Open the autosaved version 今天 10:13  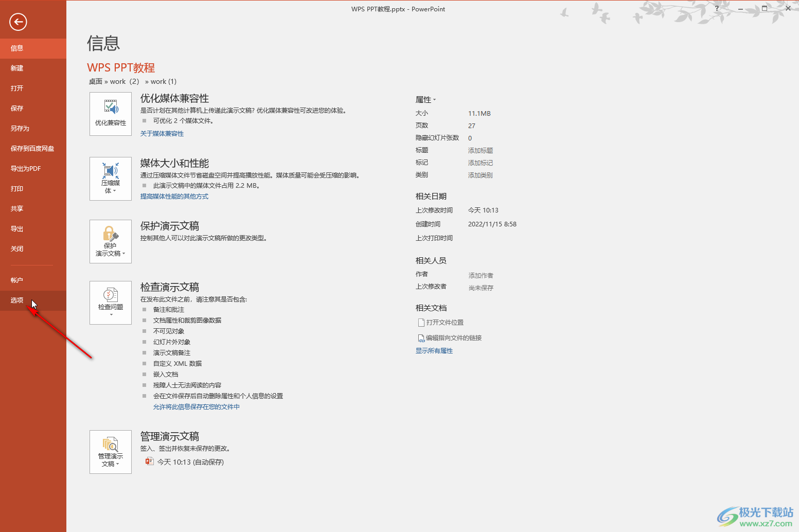(190, 462)
